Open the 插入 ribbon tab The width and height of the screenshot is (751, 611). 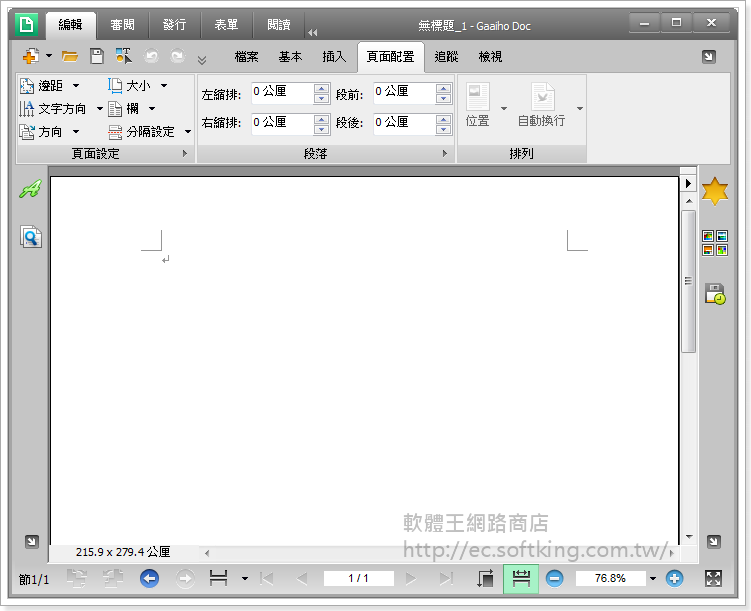point(334,57)
